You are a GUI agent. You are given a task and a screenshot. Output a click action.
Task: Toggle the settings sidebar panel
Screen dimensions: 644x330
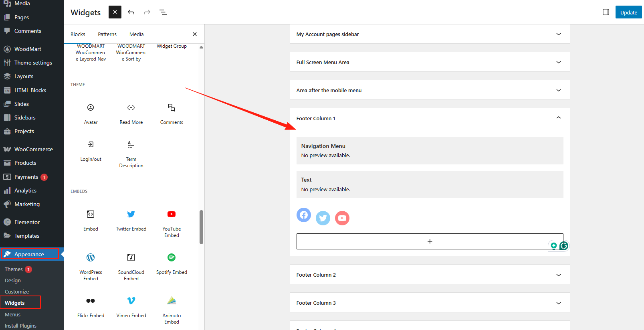(606, 12)
